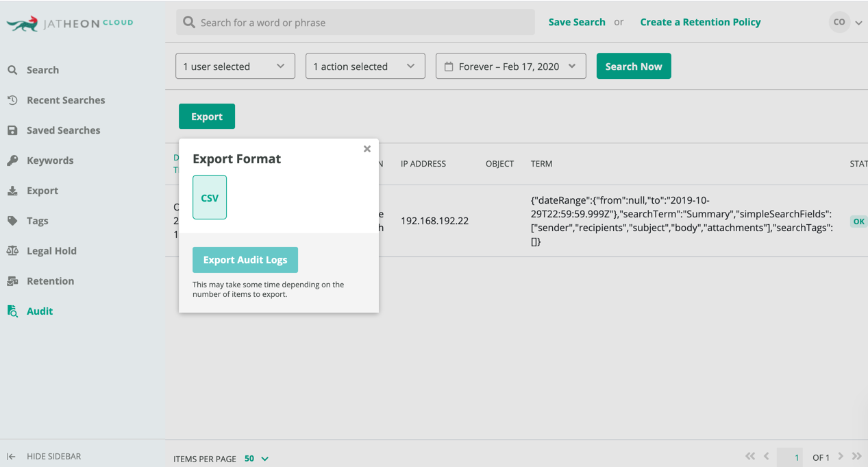Open Retention in sidebar
Viewport: 868px width, 467px height.
[50, 281]
